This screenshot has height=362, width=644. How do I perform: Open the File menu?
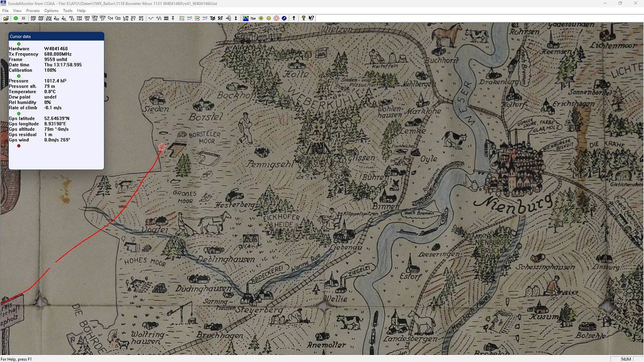[5, 11]
